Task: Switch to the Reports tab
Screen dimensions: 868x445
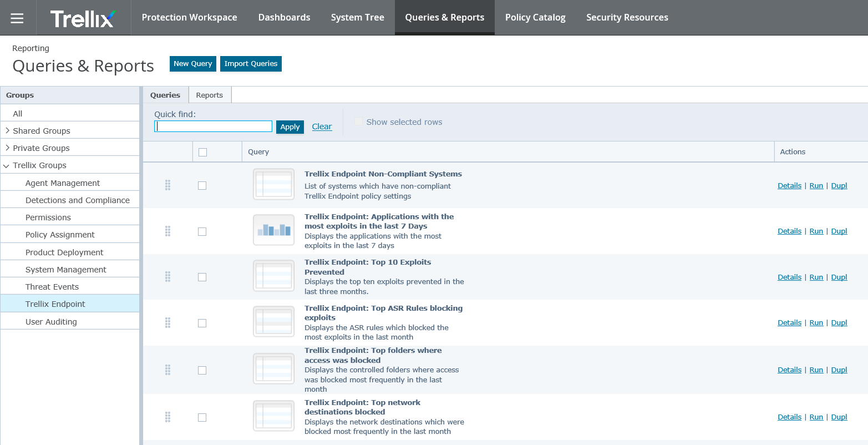Action: [210, 95]
